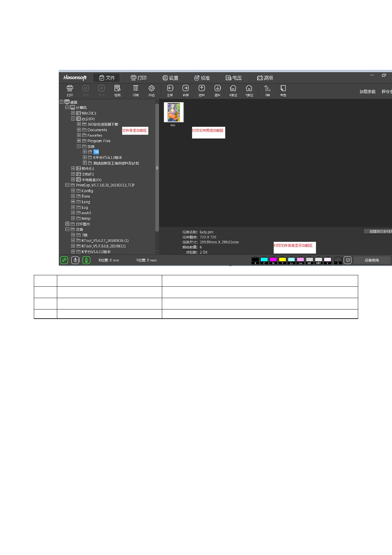Open the 设置 (Settings) tab
Viewport: 392px width, 555px height.
(x=170, y=78)
